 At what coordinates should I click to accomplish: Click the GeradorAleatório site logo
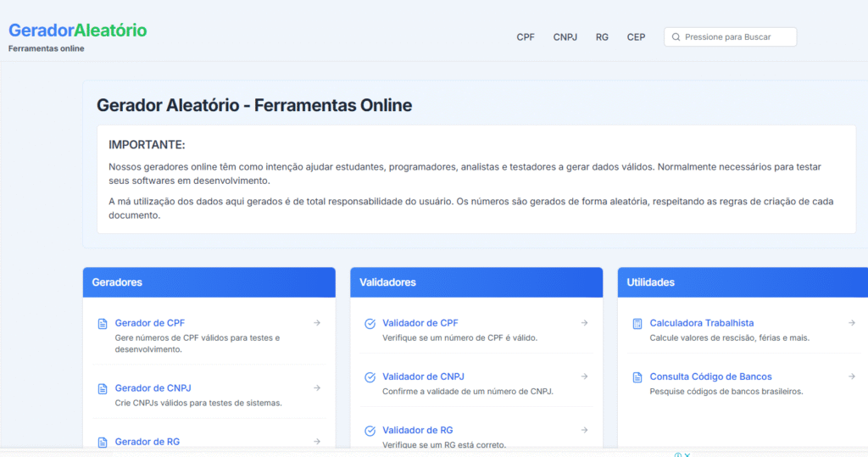77,31
